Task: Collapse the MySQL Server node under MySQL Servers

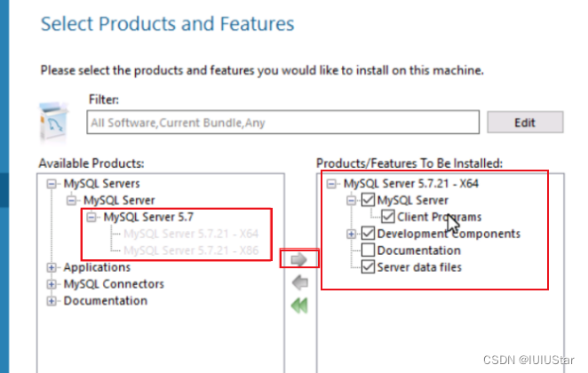Action: tap(71, 200)
